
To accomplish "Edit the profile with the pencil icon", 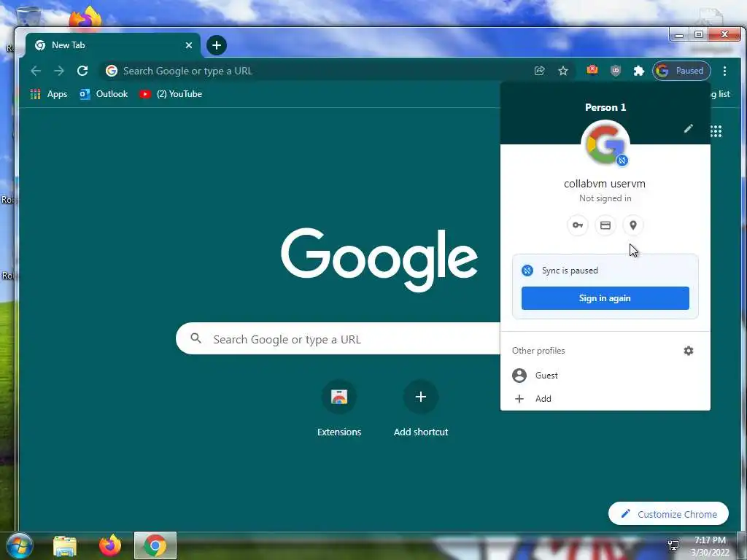I will (689, 128).
